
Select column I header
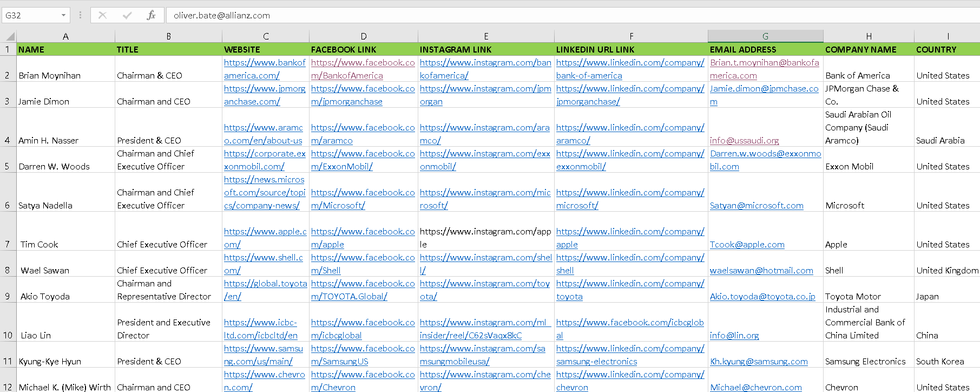click(x=948, y=36)
